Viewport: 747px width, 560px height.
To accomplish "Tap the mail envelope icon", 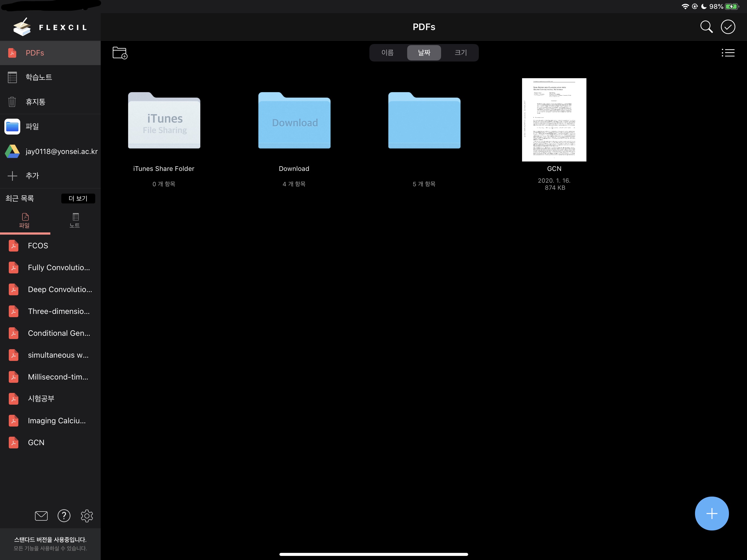I will (x=41, y=515).
